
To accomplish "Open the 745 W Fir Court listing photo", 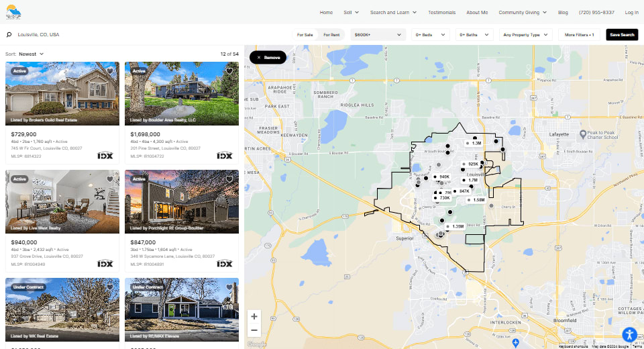I will (62, 94).
